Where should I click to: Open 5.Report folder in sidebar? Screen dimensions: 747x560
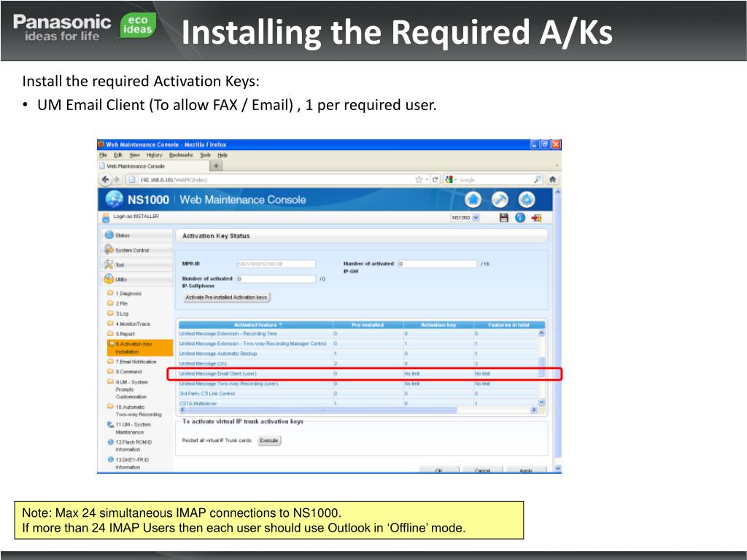(x=122, y=334)
